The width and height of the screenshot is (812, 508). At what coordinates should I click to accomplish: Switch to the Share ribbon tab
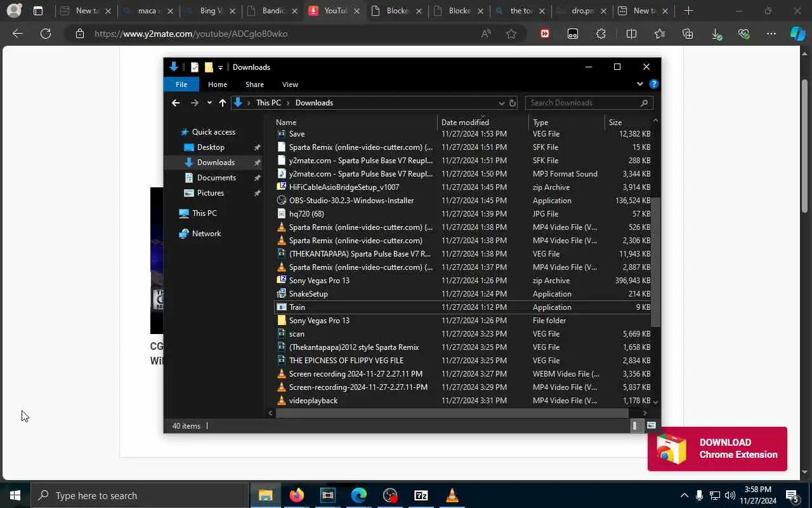pos(254,84)
